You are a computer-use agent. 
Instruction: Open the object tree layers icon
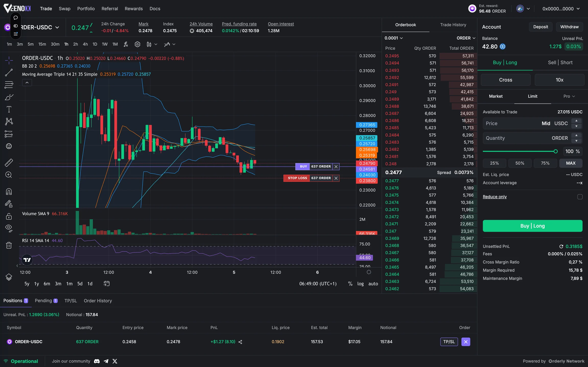9,277
